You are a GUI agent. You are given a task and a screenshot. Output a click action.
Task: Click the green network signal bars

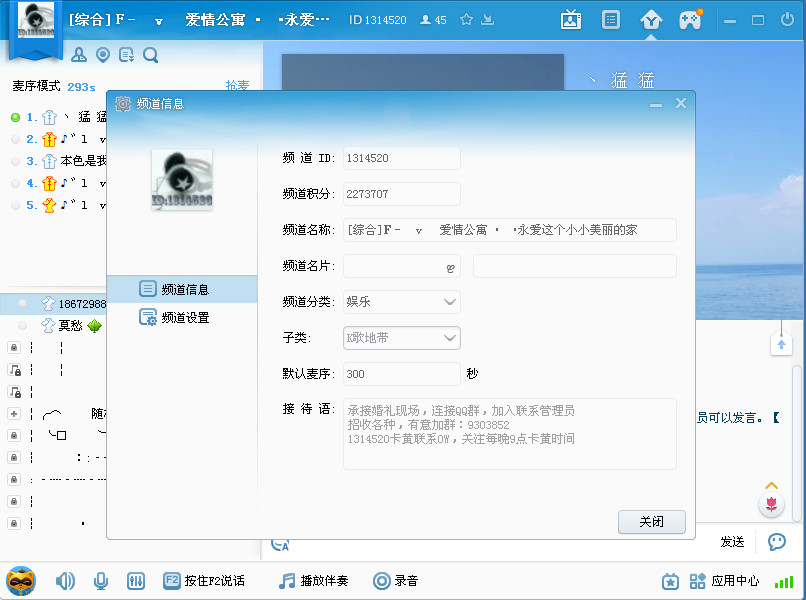(784, 581)
